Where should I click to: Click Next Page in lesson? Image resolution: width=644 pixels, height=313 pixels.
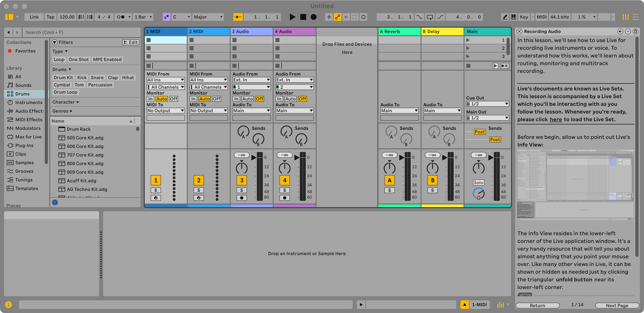click(x=617, y=305)
